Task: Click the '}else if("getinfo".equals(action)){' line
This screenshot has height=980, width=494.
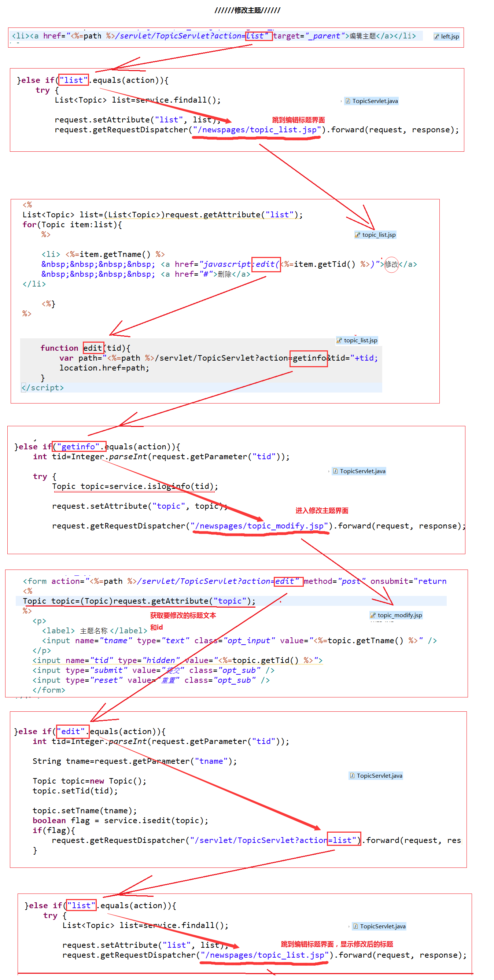Action: click(x=97, y=446)
